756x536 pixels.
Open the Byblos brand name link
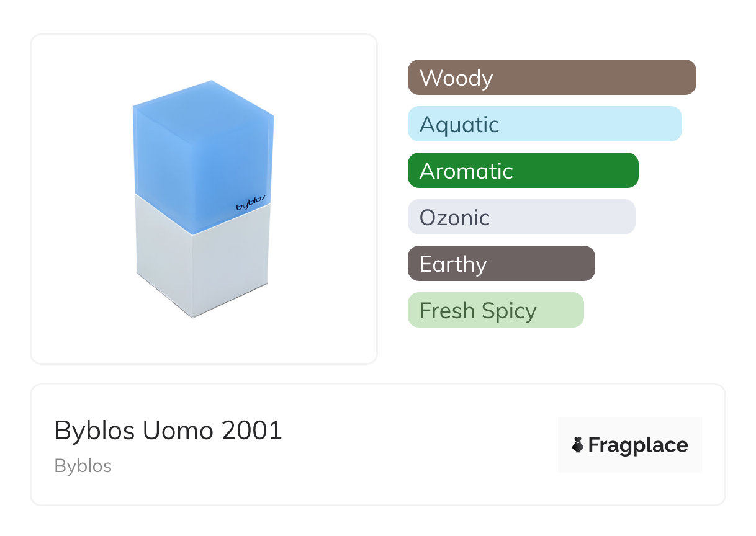coord(83,466)
